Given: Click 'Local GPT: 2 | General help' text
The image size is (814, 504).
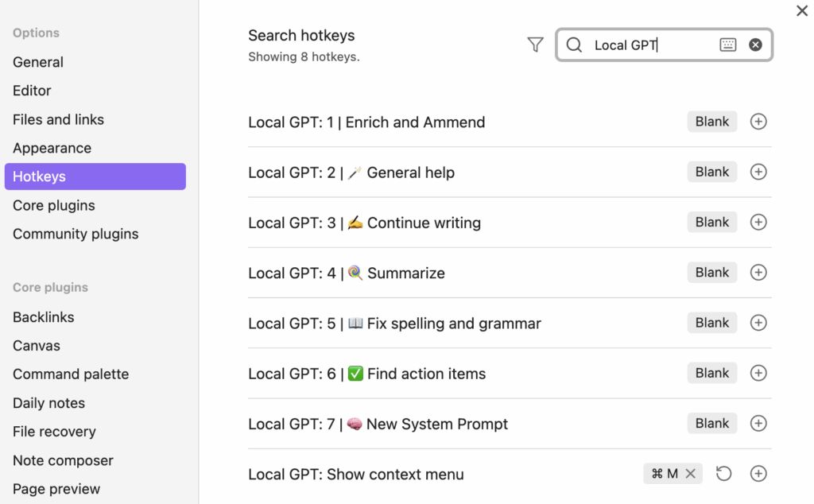Looking at the screenshot, I should point(351,173).
